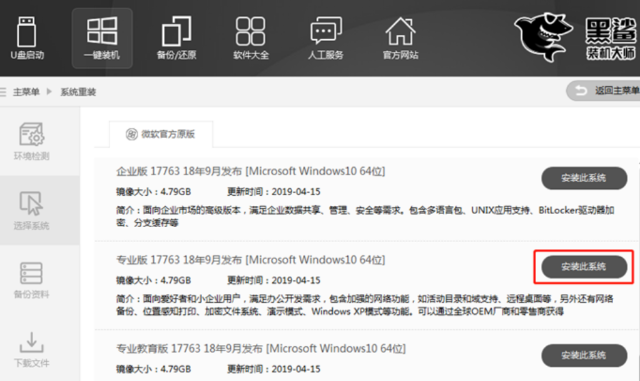Open the 备份/还原 backup restore icon
The width and height of the screenshot is (640, 381).
pyautogui.click(x=176, y=31)
